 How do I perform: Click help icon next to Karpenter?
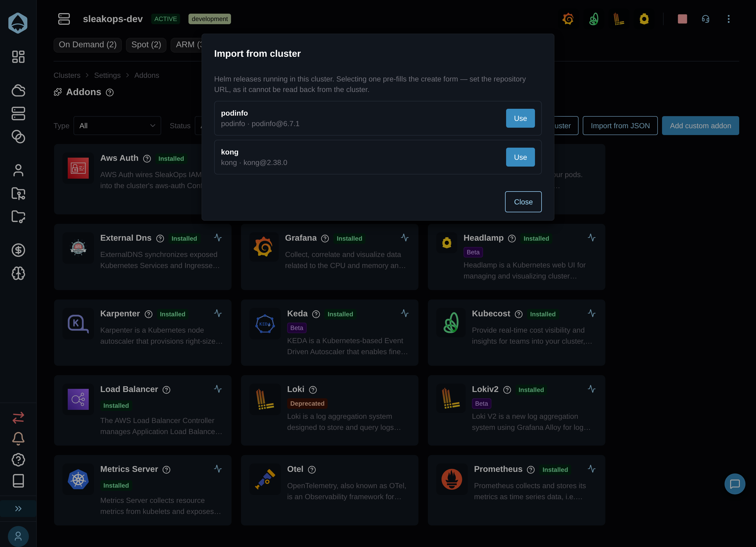click(x=149, y=314)
